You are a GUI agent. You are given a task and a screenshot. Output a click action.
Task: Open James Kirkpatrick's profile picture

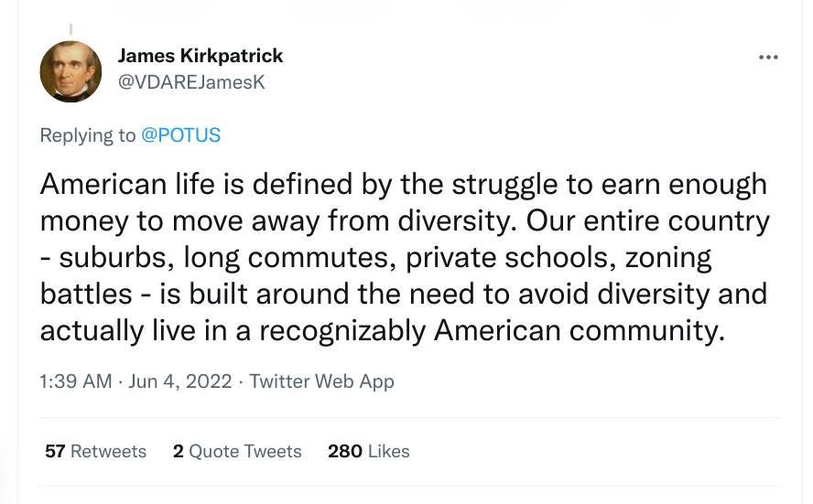pos(70,71)
